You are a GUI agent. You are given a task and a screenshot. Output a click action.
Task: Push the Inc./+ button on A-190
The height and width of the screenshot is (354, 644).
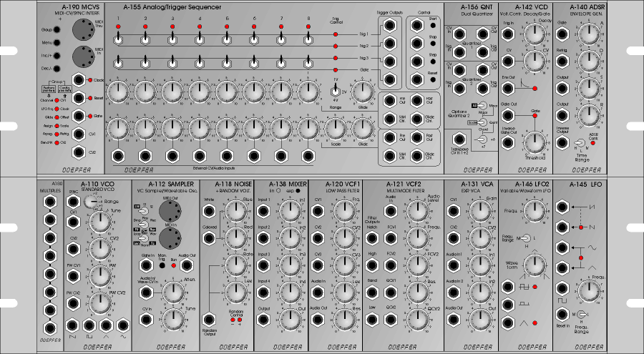(57, 56)
